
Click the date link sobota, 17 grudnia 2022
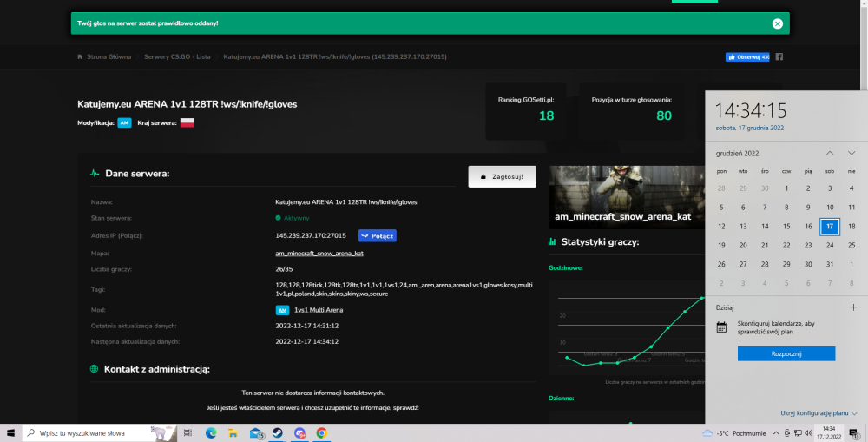[x=750, y=128]
